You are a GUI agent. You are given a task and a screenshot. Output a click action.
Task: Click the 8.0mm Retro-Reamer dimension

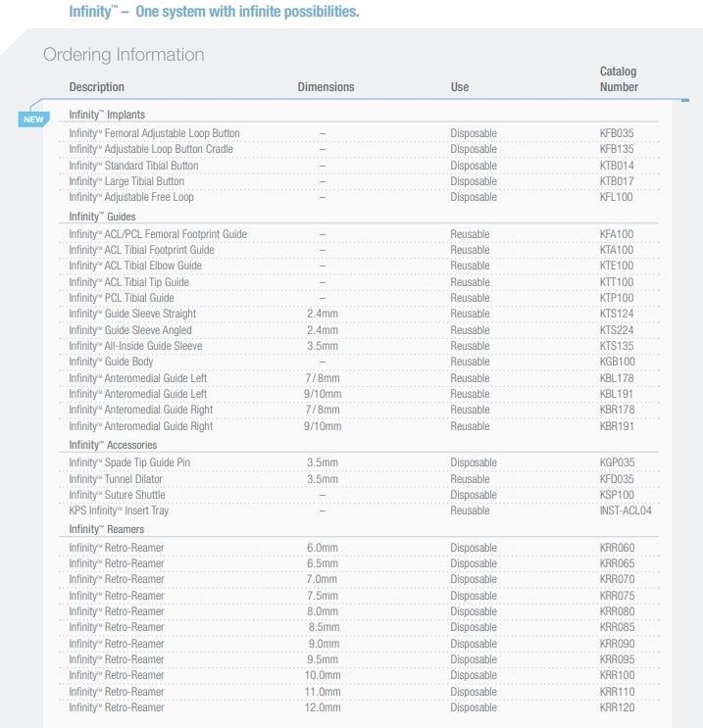coord(323,611)
